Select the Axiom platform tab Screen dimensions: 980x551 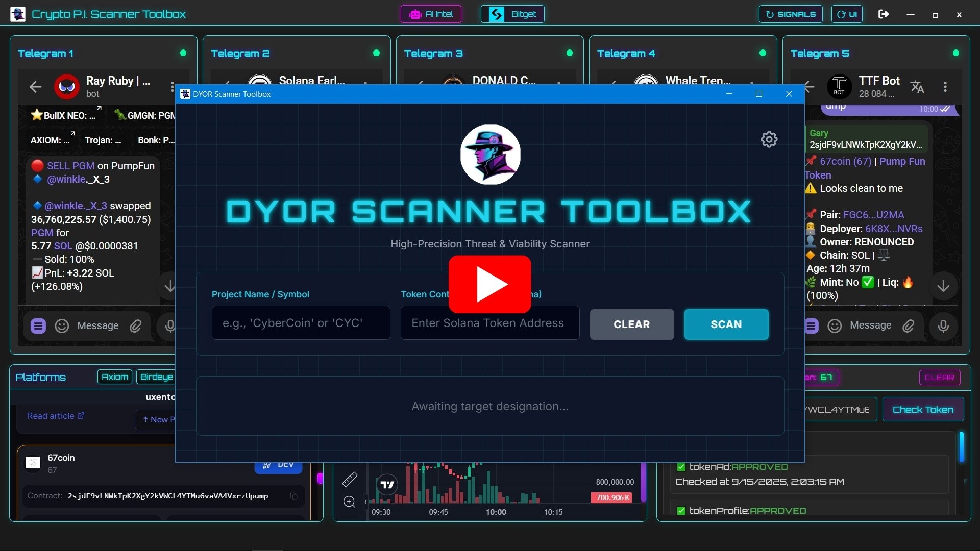click(x=115, y=377)
